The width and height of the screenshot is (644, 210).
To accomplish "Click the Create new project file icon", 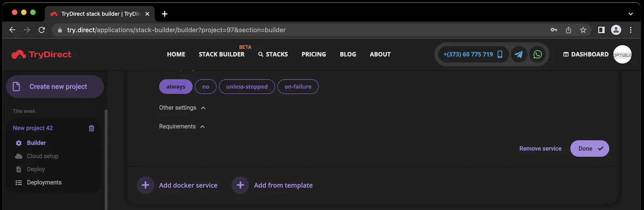I will pos(17,86).
